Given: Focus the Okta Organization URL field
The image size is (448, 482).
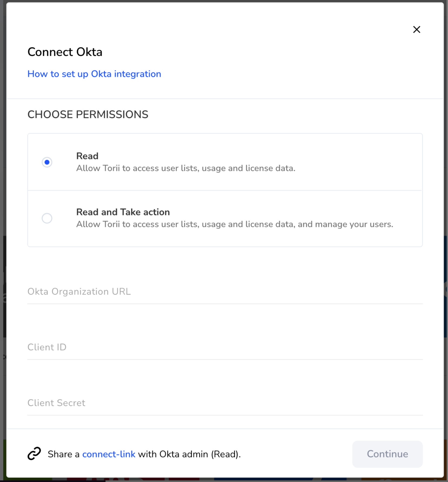Looking at the screenshot, I should pos(225,292).
